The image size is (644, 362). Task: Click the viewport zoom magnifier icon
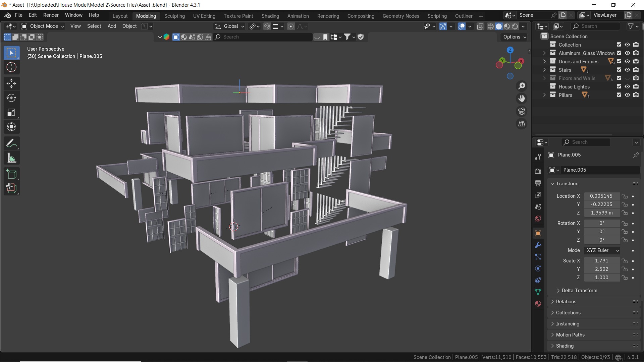(x=522, y=86)
